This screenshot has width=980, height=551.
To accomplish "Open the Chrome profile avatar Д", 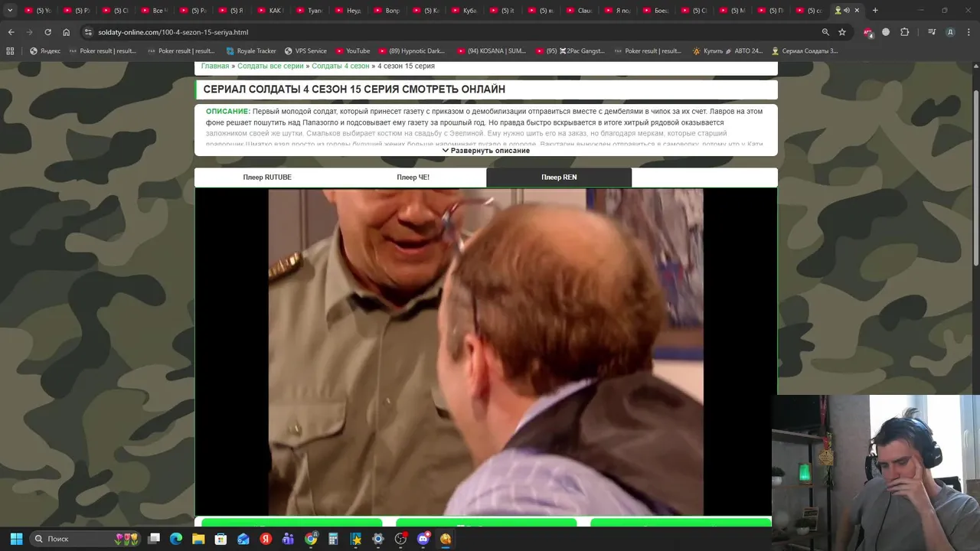I will [950, 32].
